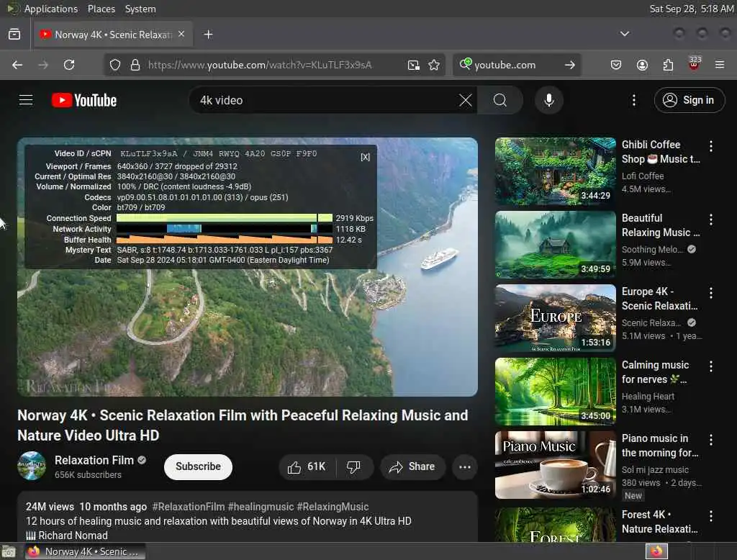Open Forest 4K Nature Relaxation title
This screenshot has width=737, height=560.
(659, 522)
